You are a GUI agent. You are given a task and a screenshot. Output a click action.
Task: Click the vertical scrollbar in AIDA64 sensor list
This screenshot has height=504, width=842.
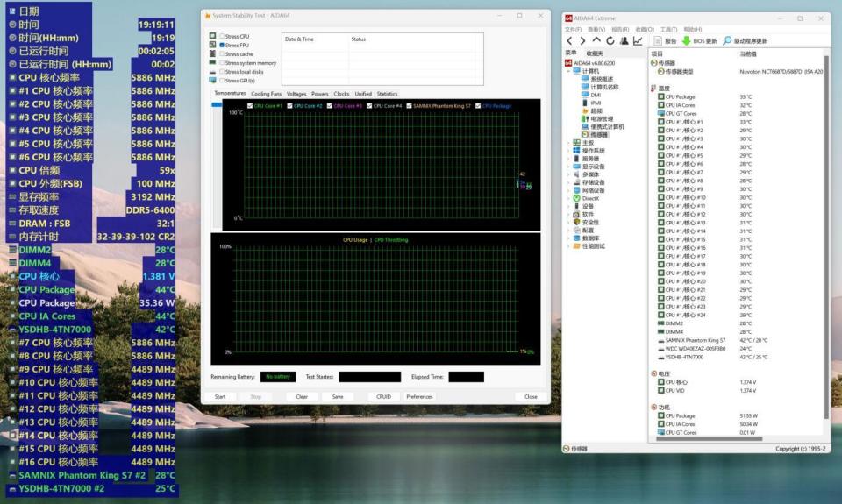coord(826,236)
